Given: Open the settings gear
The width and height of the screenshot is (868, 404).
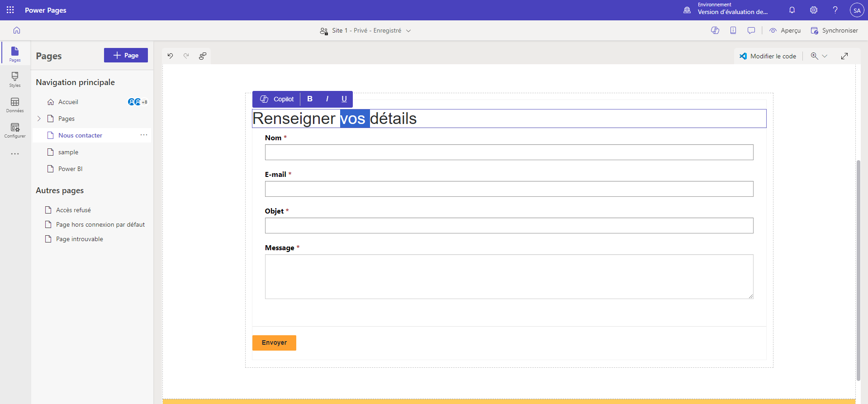Looking at the screenshot, I should pos(814,10).
